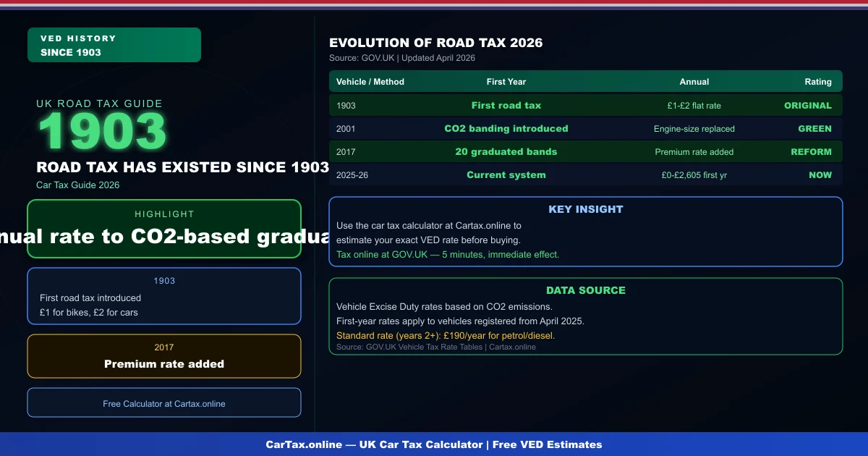
Task: Toggle the yellow 2017 Premium rate card
Action: 164,356
